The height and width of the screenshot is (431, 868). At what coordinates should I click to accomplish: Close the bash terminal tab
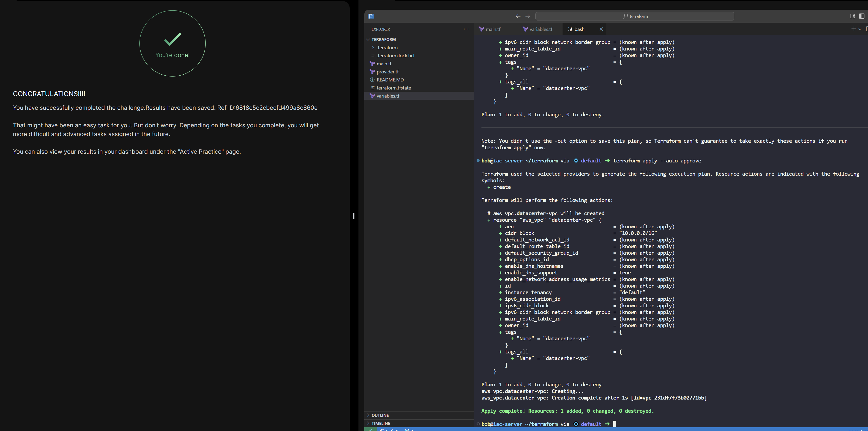601,29
